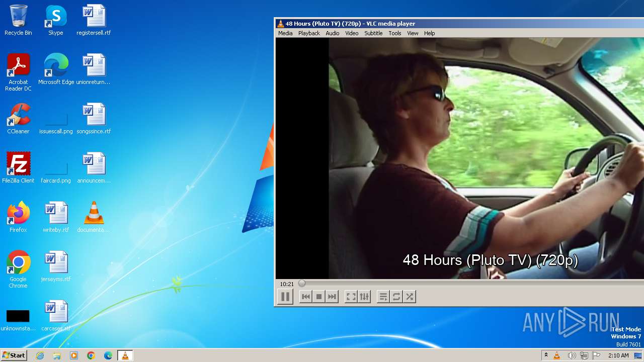The image size is (644, 362).
Task: Select the Recycle Bin desktop icon
Action: click(x=18, y=20)
